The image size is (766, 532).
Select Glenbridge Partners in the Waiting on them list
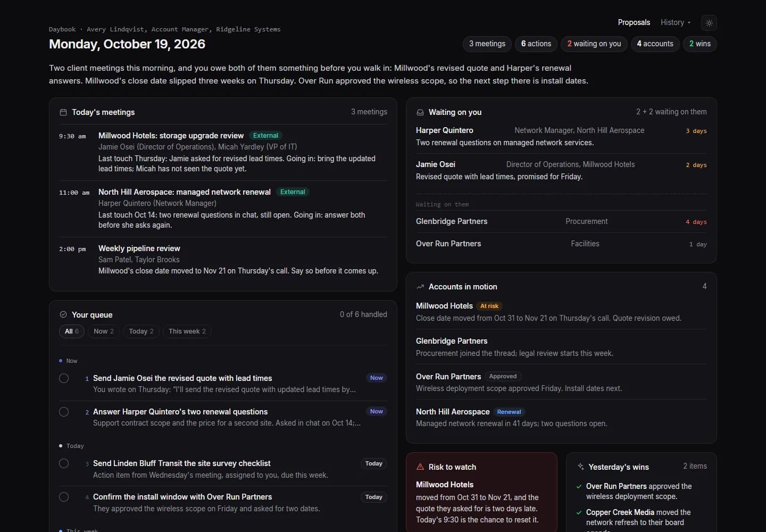[561, 221]
